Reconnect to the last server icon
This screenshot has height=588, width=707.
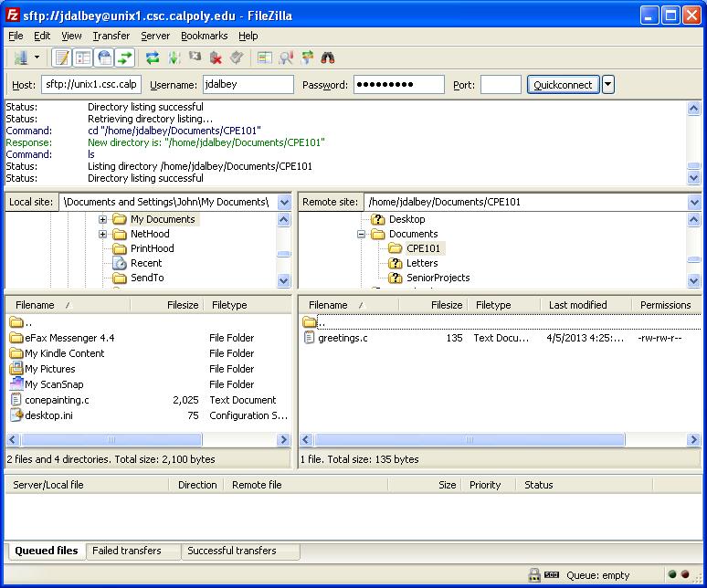point(237,58)
